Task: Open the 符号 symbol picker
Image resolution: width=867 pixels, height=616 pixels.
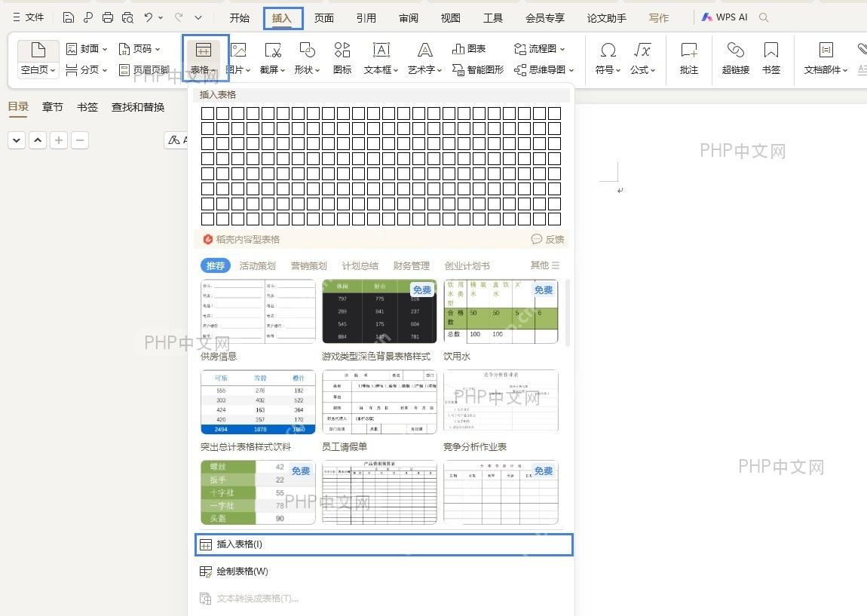Action: 608,58
